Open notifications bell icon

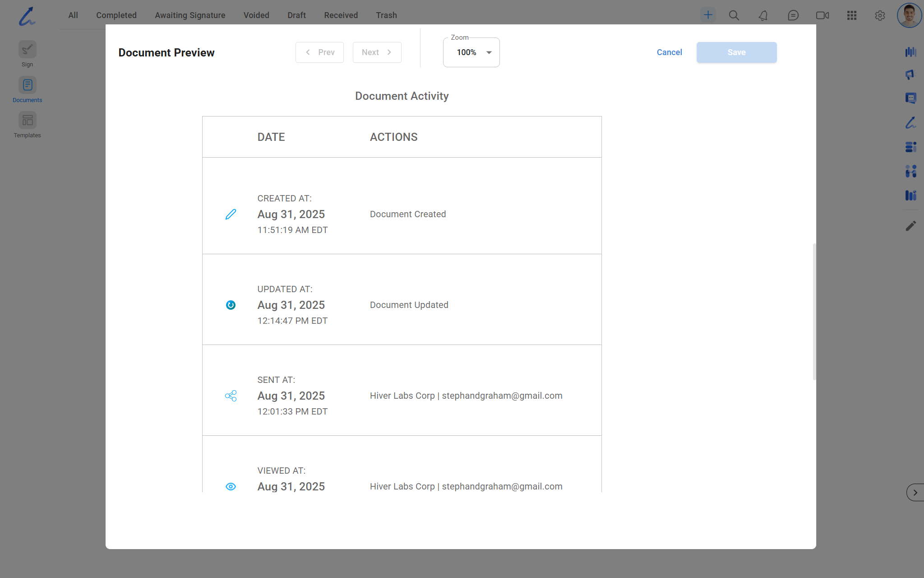pos(763,15)
